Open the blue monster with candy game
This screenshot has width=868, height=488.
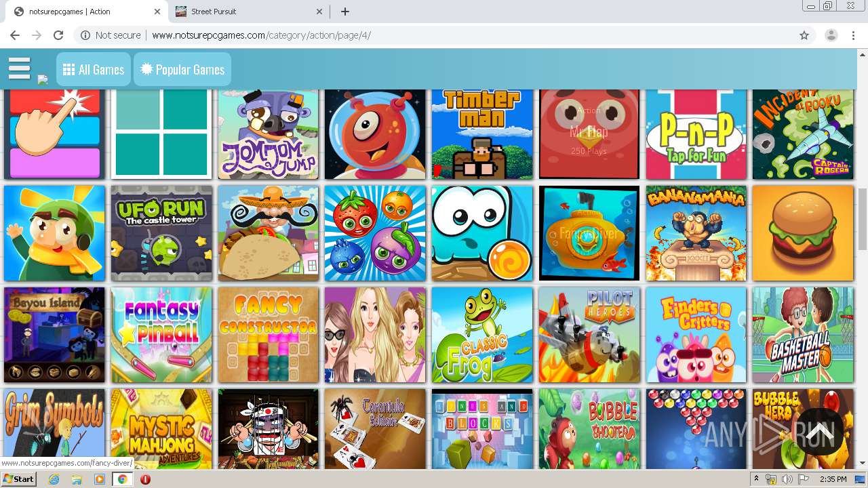(x=482, y=233)
